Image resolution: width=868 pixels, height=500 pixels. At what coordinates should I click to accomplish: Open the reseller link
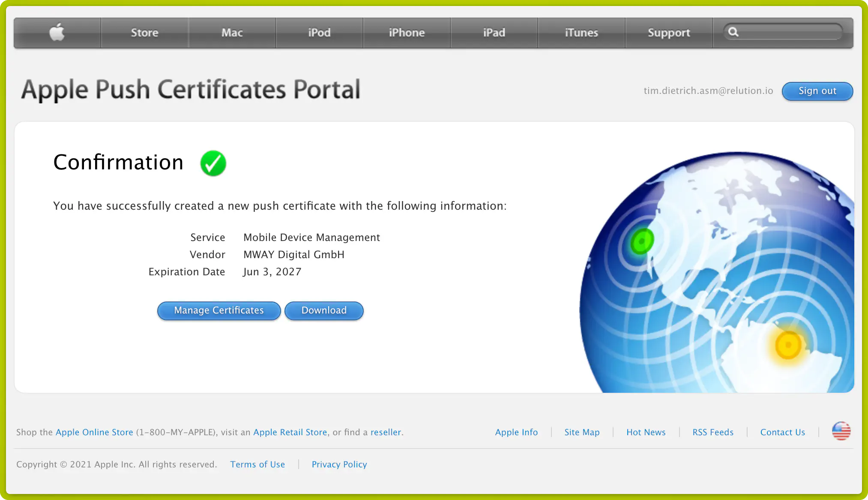386,432
